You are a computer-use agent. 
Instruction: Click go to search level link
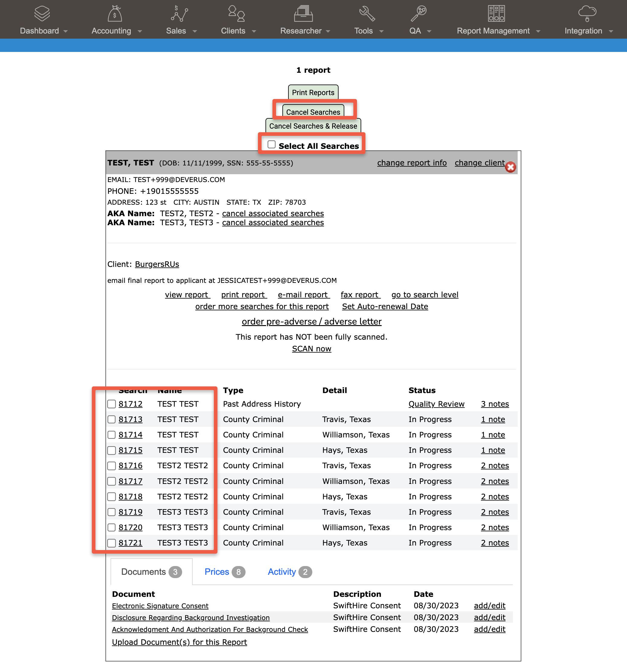[x=425, y=295]
